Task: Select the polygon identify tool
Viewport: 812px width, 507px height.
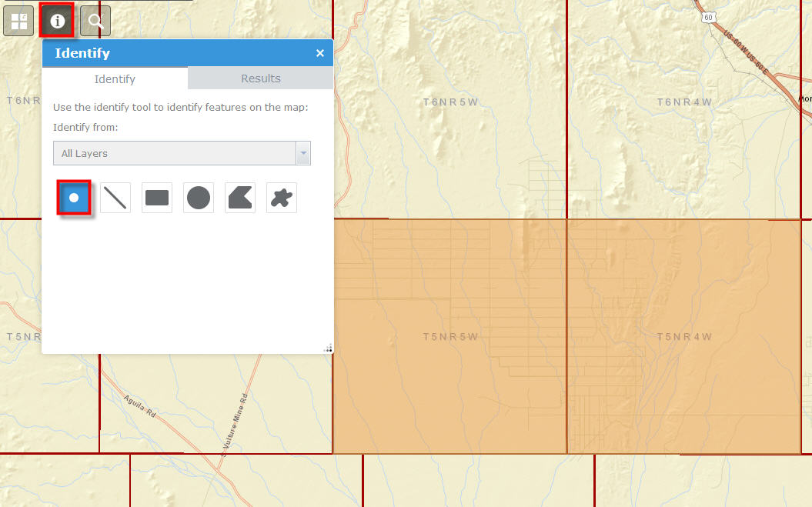Action: click(240, 198)
